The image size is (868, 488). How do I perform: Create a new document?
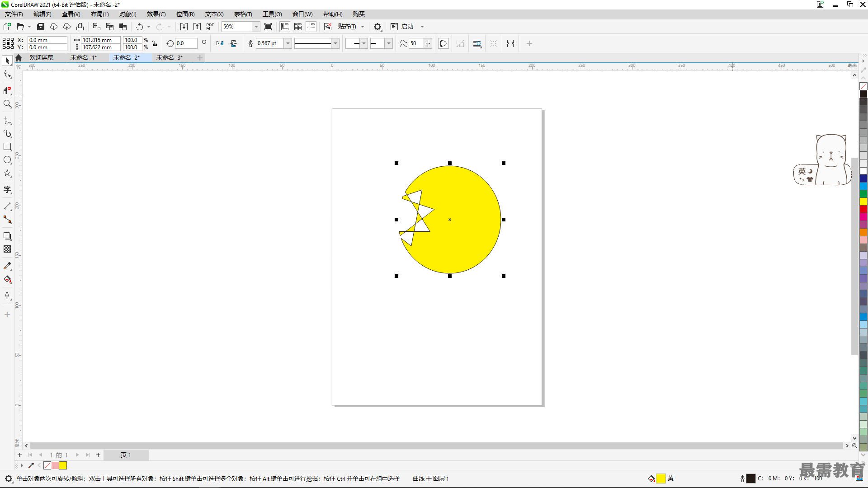click(7, 27)
